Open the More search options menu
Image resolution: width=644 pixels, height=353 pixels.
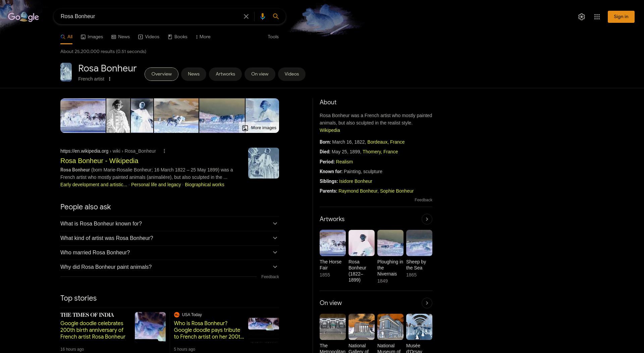(203, 37)
